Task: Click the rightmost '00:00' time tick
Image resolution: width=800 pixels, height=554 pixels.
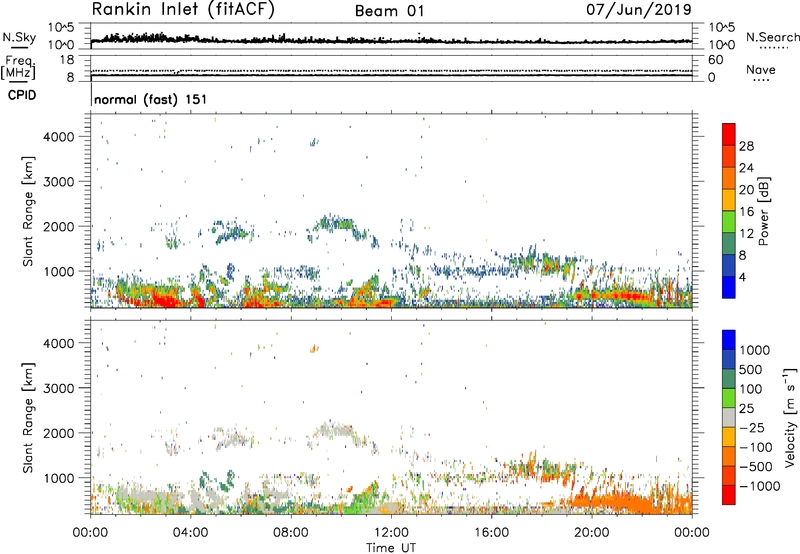Action: 692,533
